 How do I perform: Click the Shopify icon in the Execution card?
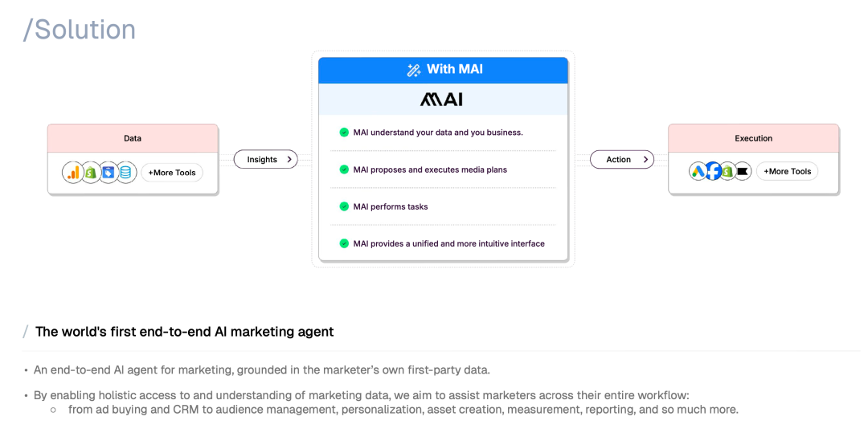click(x=727, y=171)
